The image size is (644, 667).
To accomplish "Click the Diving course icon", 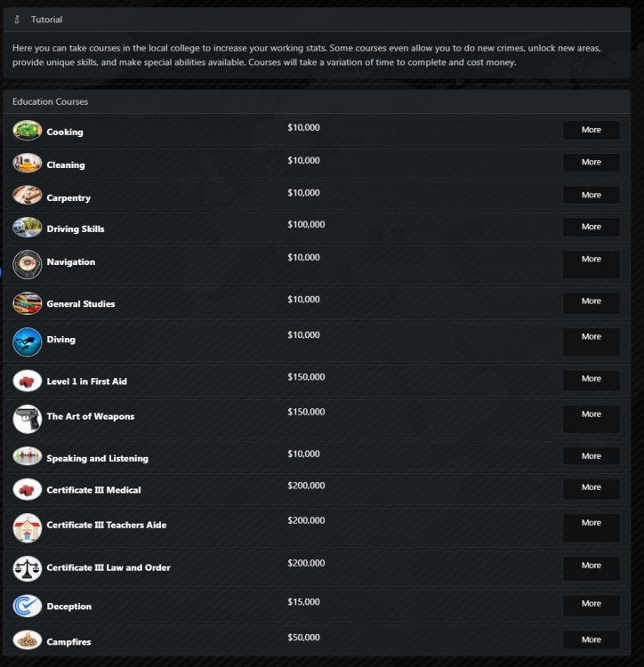I will point(28,342).
